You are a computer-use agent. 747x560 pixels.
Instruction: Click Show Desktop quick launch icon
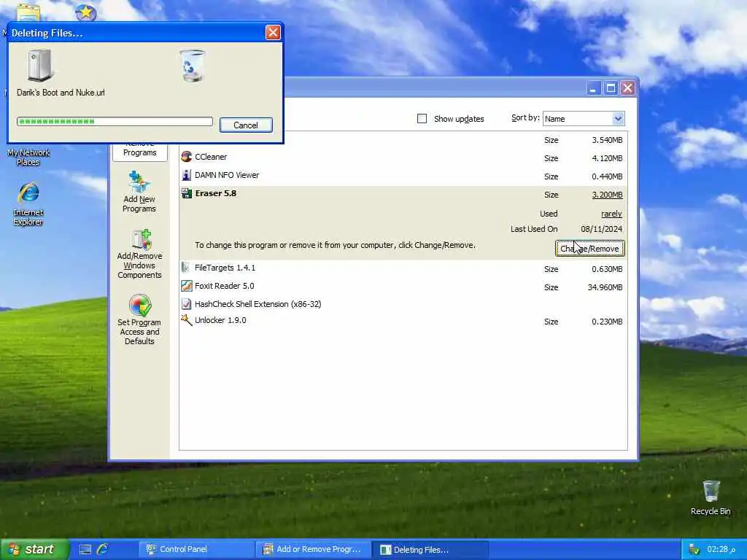pyautogui.click(x=85, y=549)
